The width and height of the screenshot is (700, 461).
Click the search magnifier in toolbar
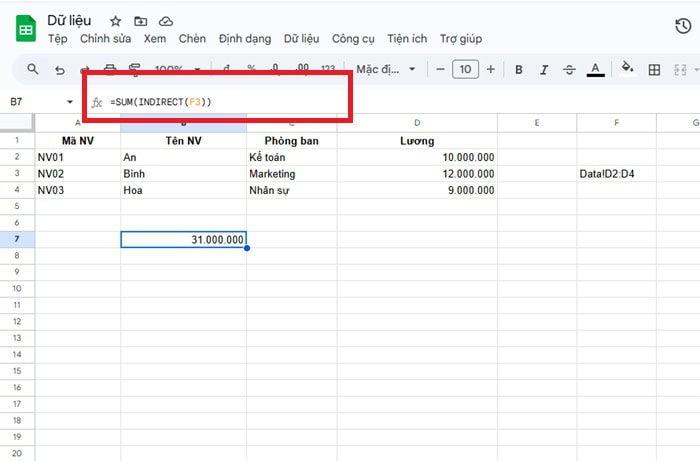(33, 69)
